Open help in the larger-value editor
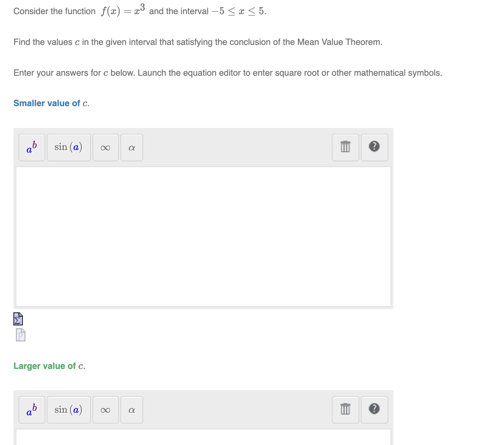 pos(374,410)
